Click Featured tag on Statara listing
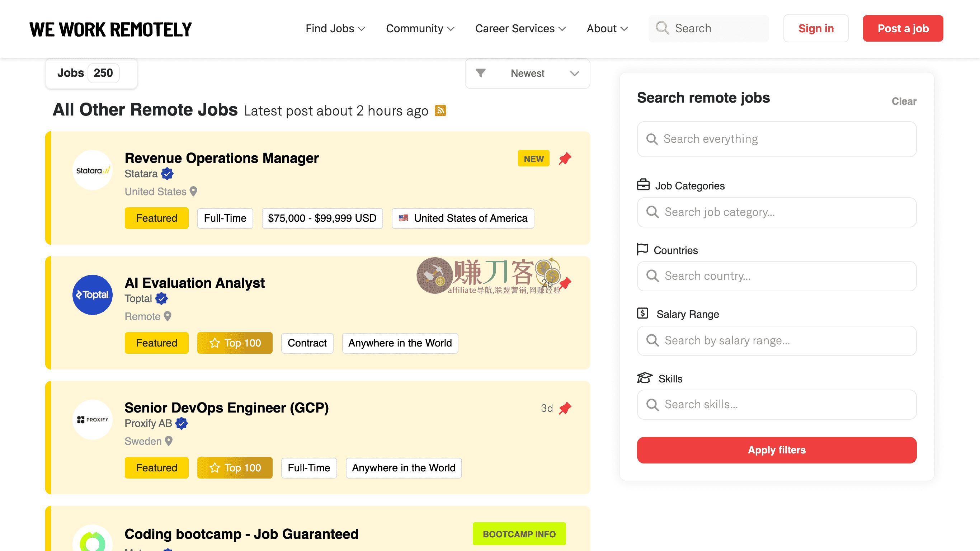Image resolution: width=980 pixels, height=551 pixels. pyautogui.click(x=156, y=218)
